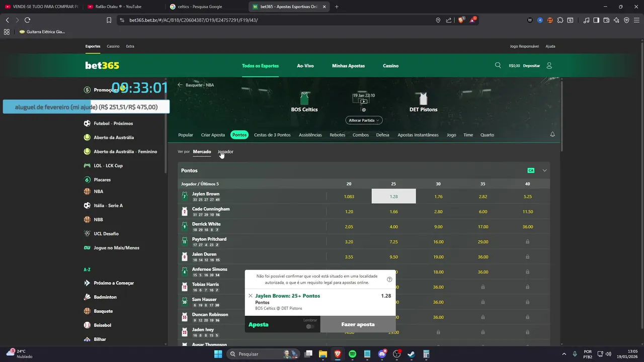Go back using the Basquete - NBA arrow

click(180, 85)
